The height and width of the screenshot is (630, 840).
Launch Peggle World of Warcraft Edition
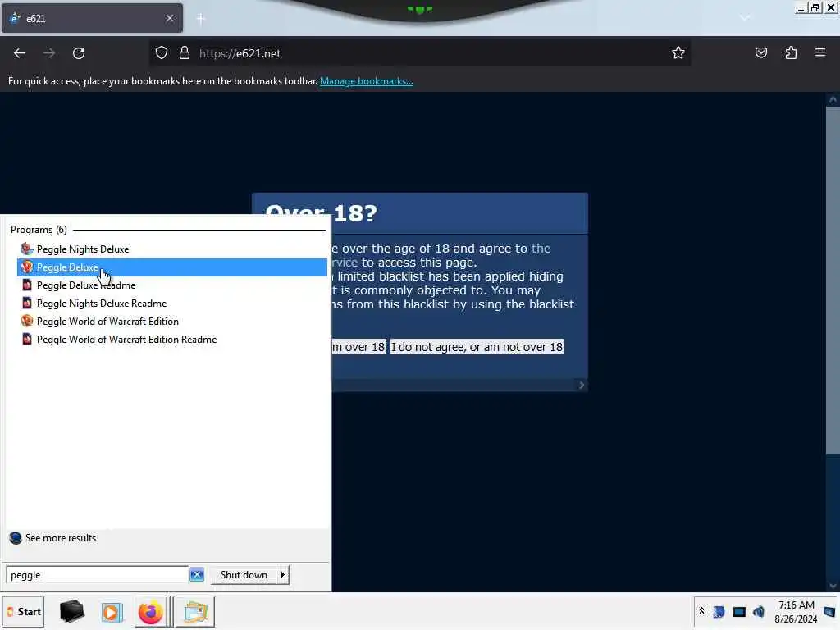pos(107,322)
